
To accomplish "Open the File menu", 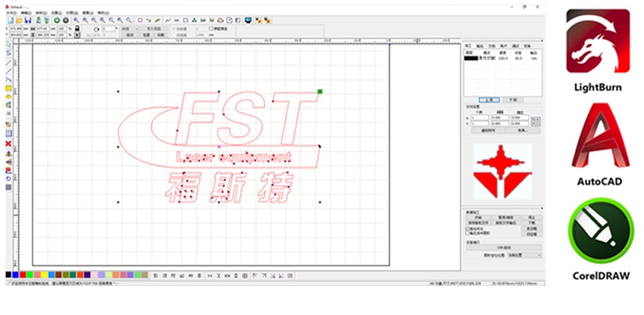I will pos(10,13).
